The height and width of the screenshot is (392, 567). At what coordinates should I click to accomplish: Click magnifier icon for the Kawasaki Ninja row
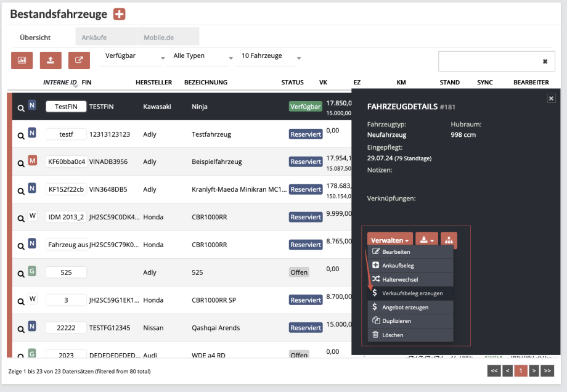coord(20,107)
